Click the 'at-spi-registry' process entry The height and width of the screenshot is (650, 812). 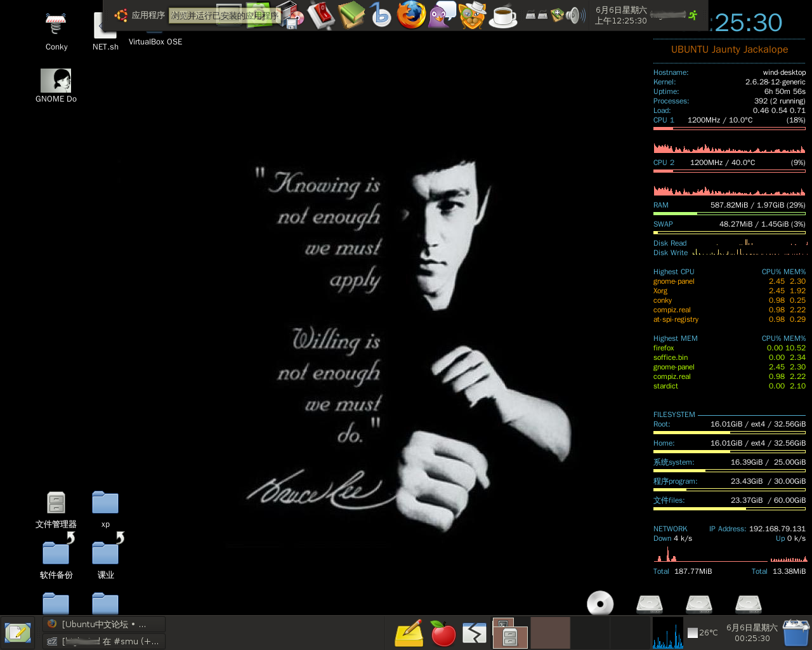[x=676, y=319]
